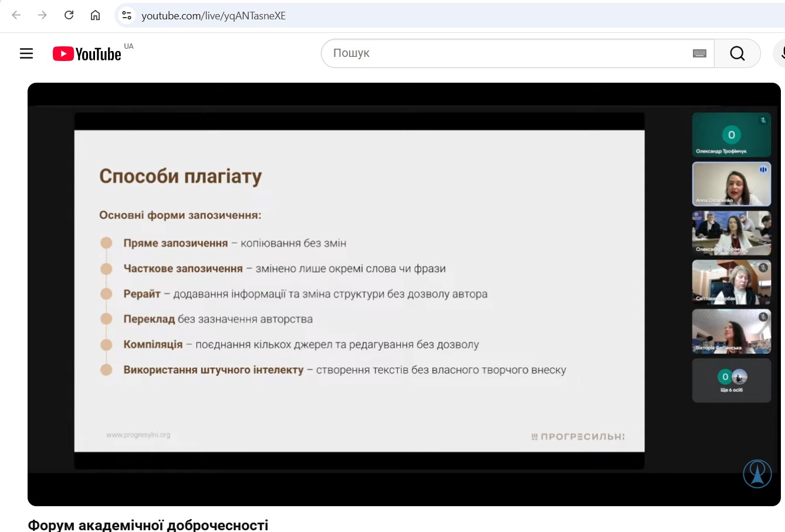Click the YouTube logo to go home

pos(87,54)
